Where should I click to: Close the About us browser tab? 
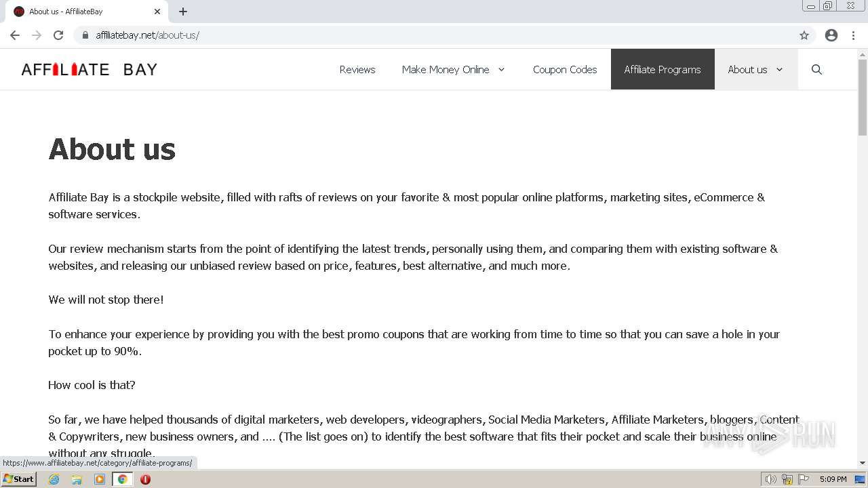click(x=157, y=12)
